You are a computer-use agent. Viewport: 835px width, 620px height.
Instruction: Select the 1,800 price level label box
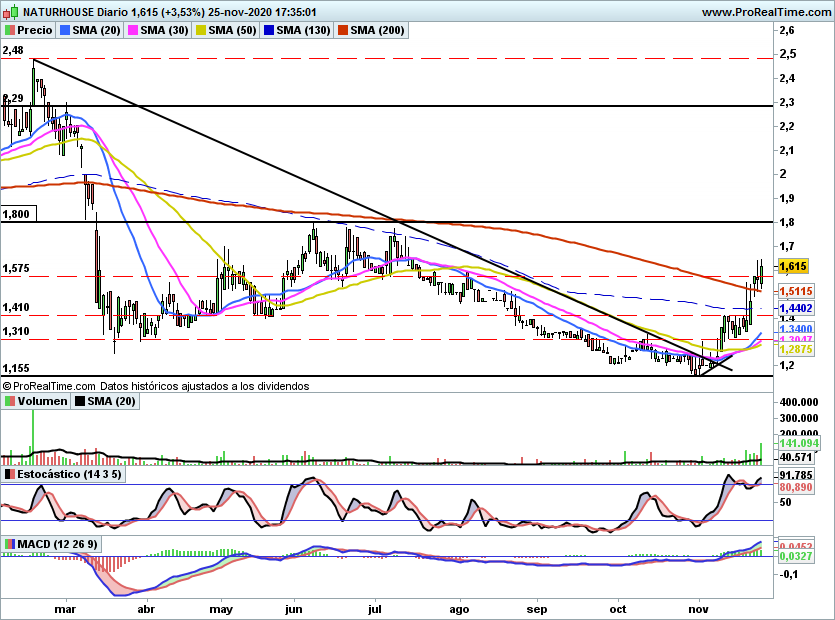(19, 214)
